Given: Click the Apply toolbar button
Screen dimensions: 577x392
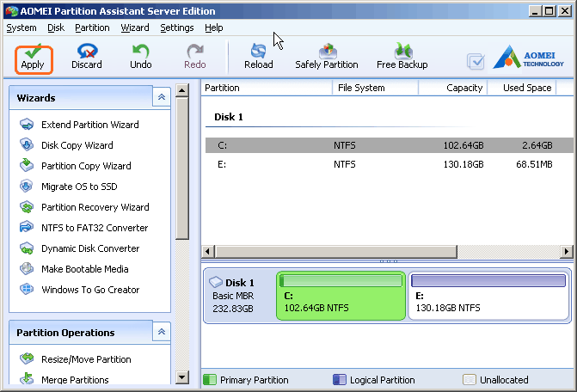Looking at the screenshot, I should pyautogui.click(x=34, y=58).
